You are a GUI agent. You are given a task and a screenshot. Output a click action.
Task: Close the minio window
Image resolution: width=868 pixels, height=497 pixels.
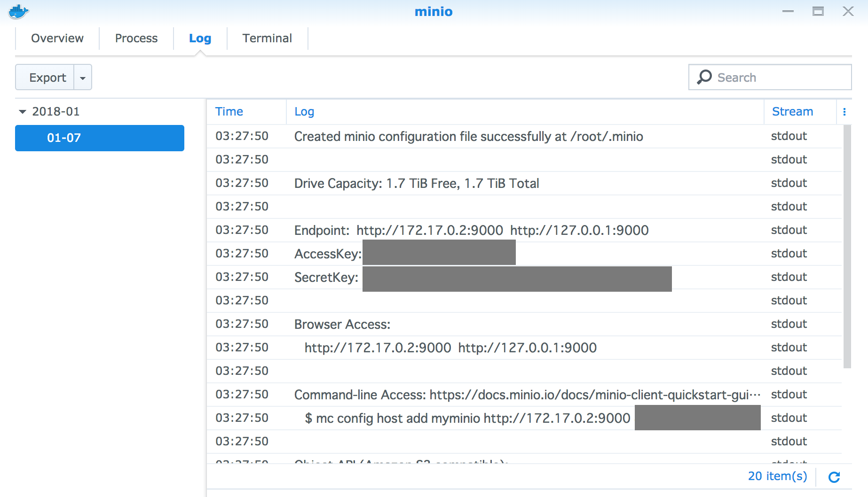point(848,11)
